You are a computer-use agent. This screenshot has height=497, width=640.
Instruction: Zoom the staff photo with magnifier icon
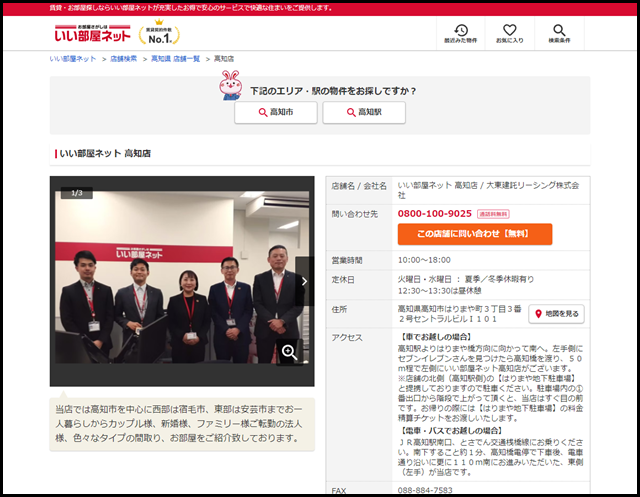coord(289,352)
